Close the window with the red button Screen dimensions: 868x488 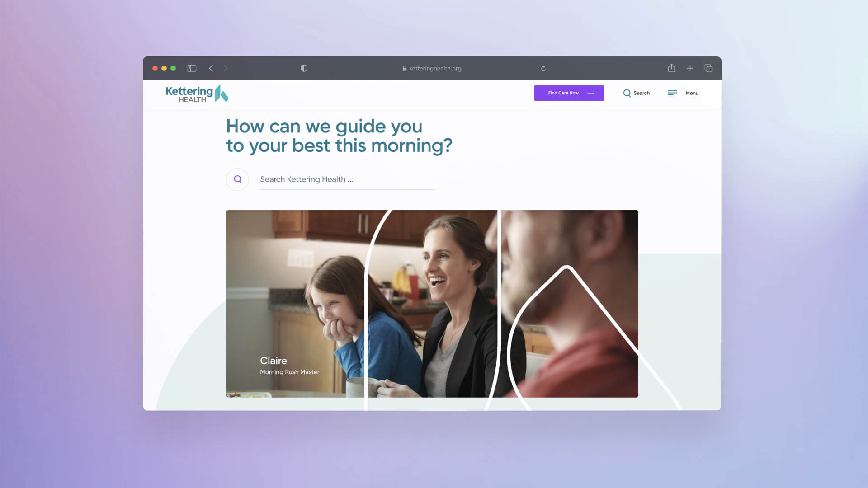pyautogui.click(x=155, y=68)
